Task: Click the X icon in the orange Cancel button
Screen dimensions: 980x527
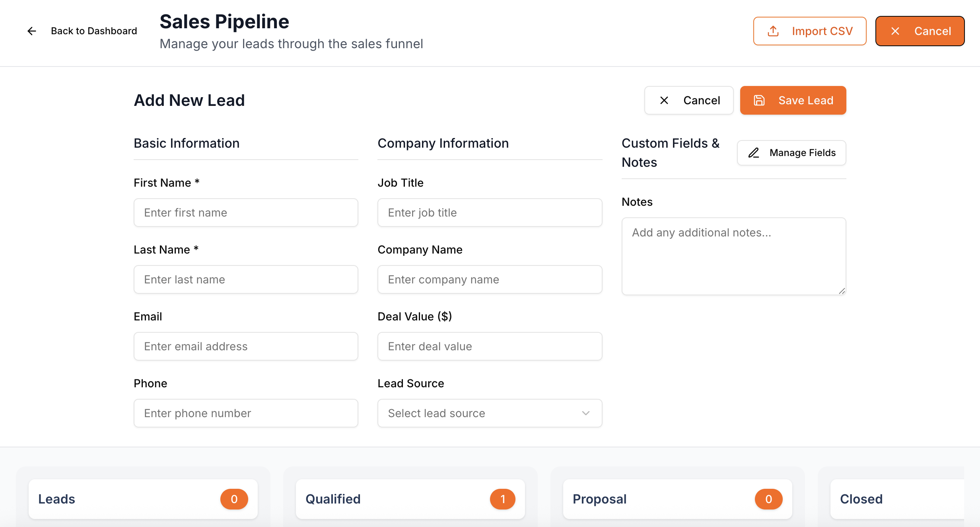Action: pos(895,31)
